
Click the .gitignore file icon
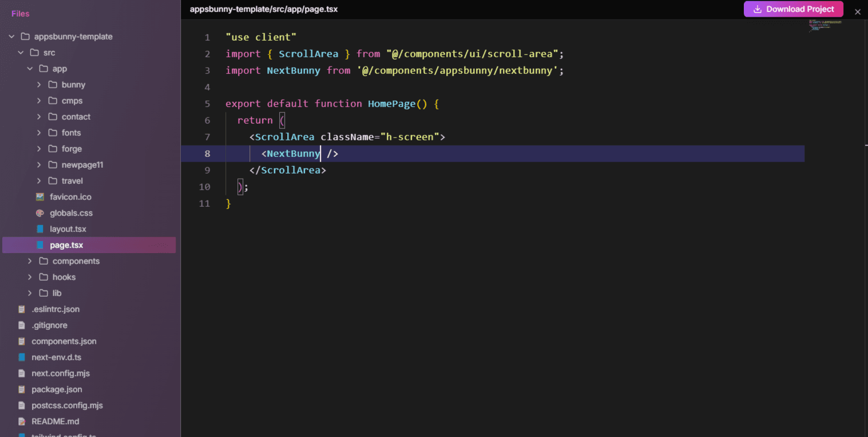click(x=22, y=325)
